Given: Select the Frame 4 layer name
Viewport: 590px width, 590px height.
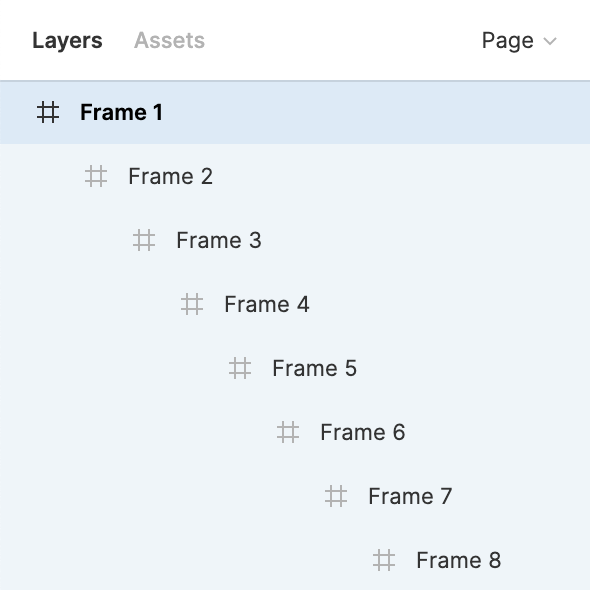Looking at the screenshot, I should pos(267,304).
